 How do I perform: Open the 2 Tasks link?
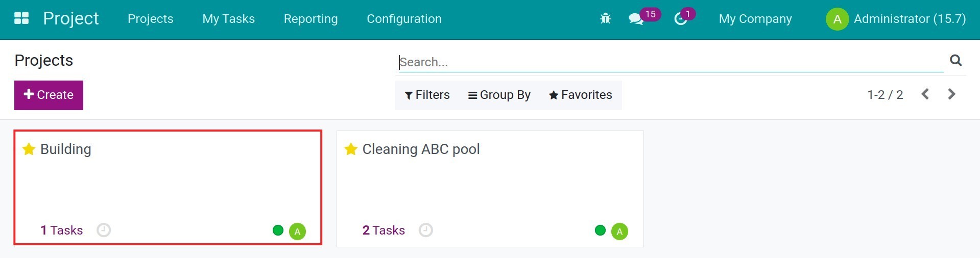(x=384, y=230)
